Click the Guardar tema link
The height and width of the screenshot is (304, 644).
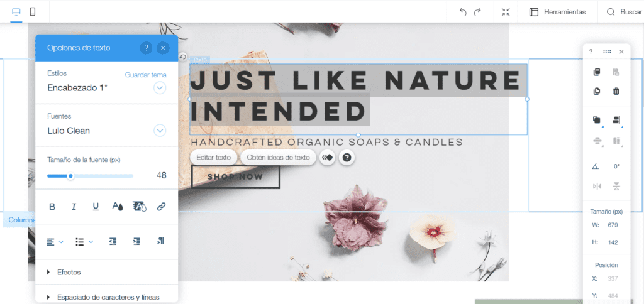click(x=146, y=75)
